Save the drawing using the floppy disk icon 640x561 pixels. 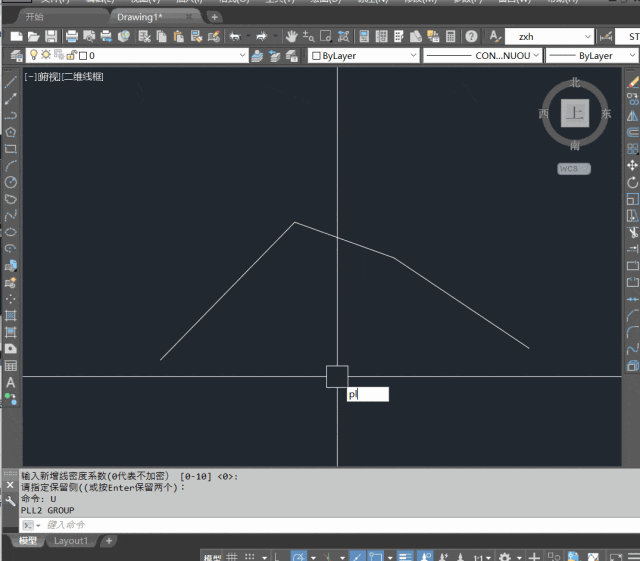51,37
